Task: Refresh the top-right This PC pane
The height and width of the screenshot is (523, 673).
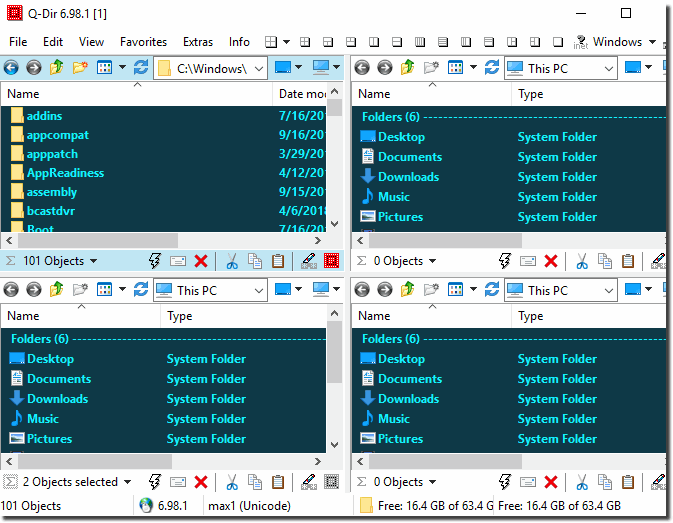Action: tap(492, 67)
